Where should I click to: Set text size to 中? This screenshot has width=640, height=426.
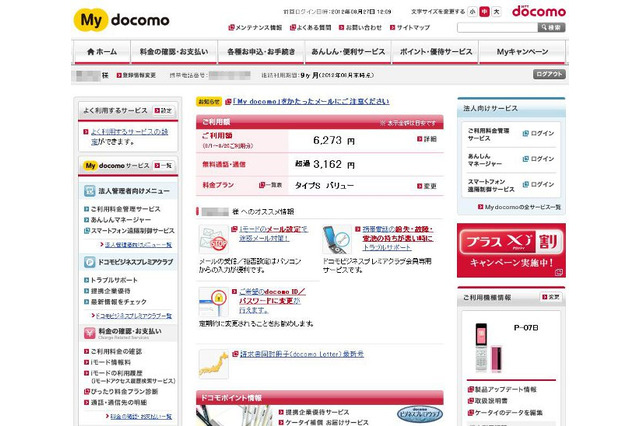(x=484, y=12)
